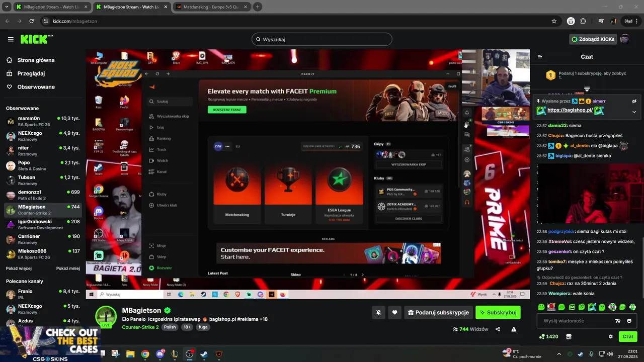Viewport: 644px width, 362px height.
Task: Select the 18+ tag under the stream title
Action: pyautogui.click(x=187, y=327)
